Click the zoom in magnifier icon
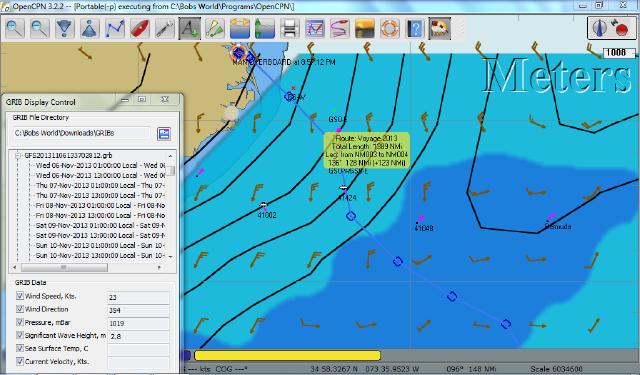This screenshot has width=640, height=375. [15, 28]
